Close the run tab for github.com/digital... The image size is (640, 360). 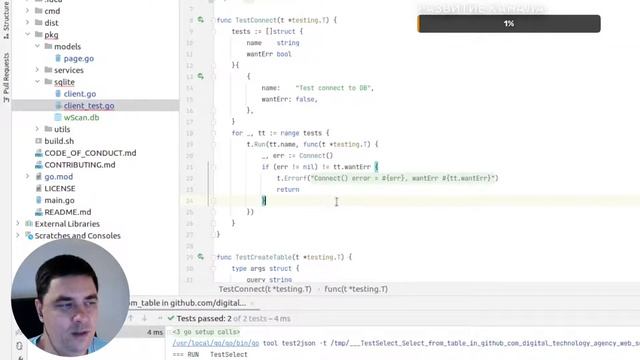point(252,303)
